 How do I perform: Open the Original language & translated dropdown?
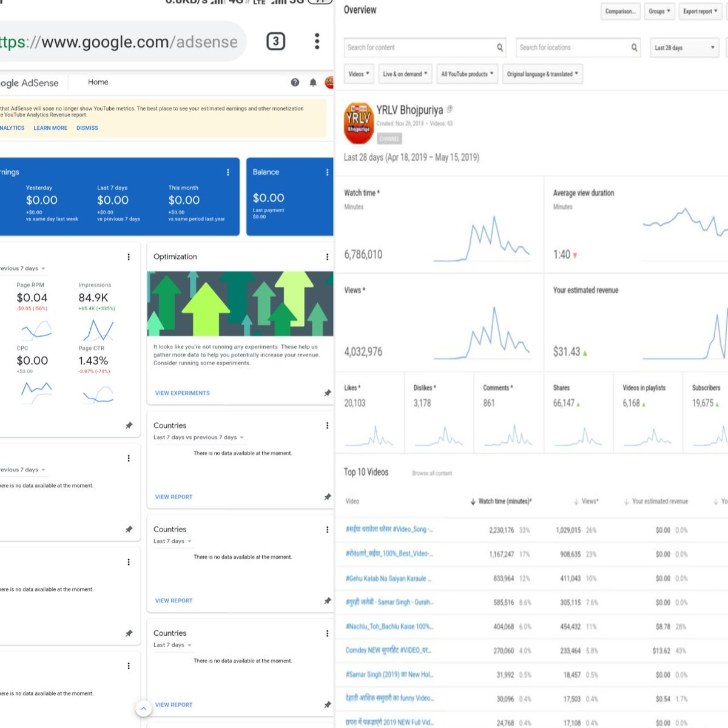tap(542, 74)
